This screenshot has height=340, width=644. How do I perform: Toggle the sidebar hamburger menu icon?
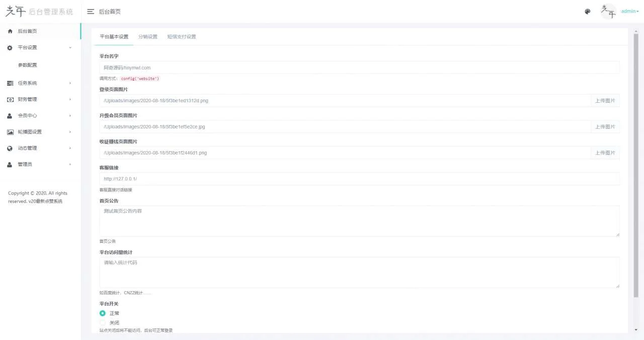click(91, 12)
